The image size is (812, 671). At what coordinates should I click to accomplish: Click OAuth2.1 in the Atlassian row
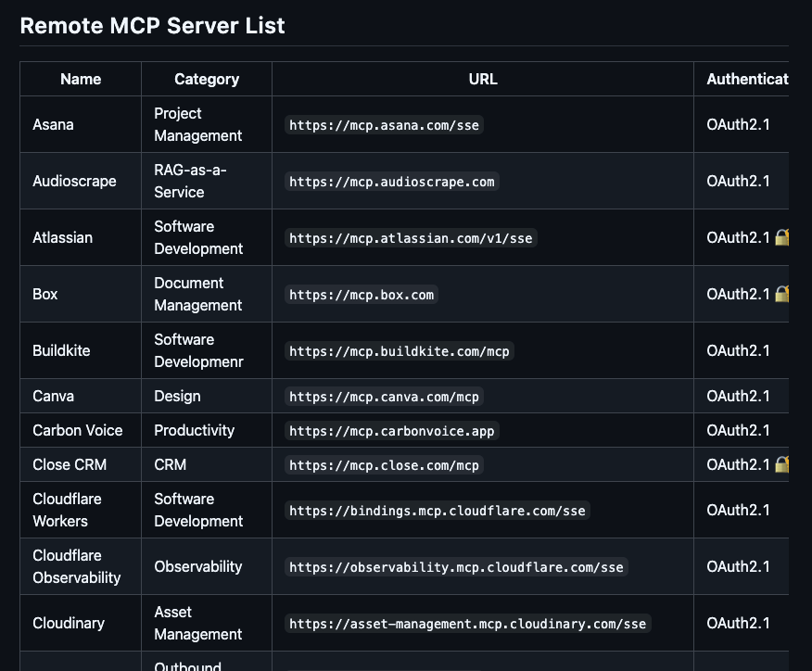(738, 237)
